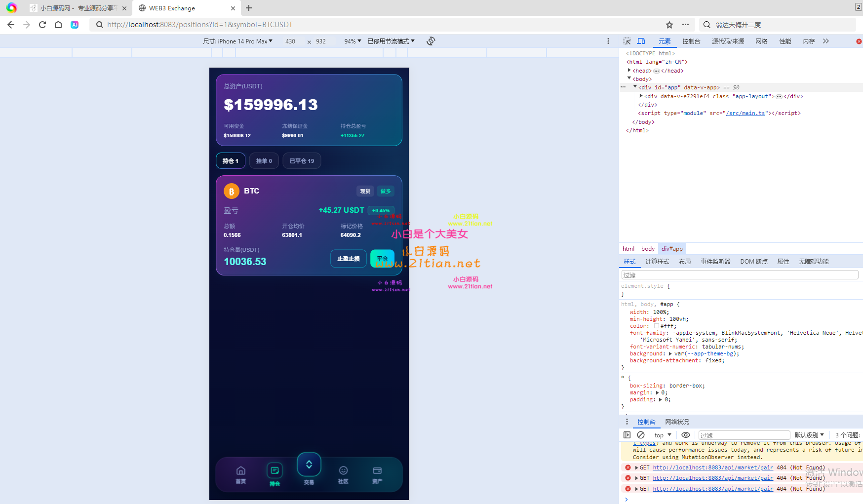The width and height of the screenshot is (863, 504).
Task: Show more DevTools tabs chevron
Action: coord(826,41)
